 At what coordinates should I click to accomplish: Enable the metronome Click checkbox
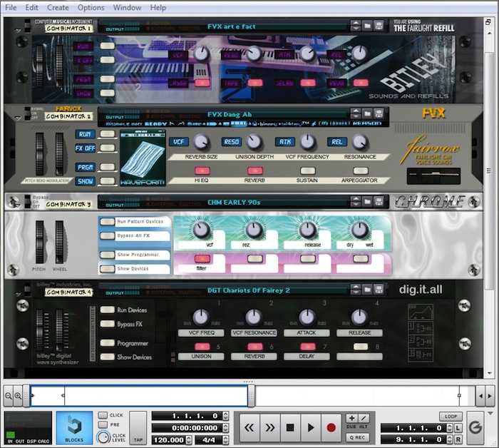click(103, 415)
